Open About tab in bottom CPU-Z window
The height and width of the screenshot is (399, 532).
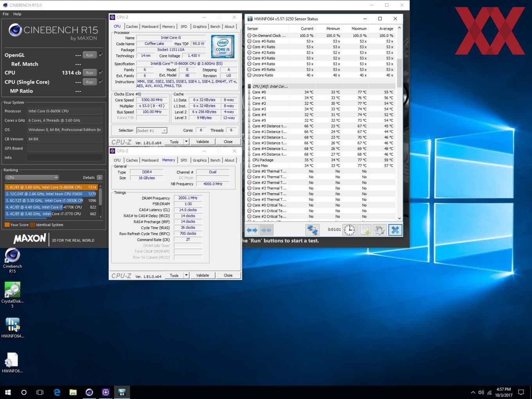click(230, 160)
